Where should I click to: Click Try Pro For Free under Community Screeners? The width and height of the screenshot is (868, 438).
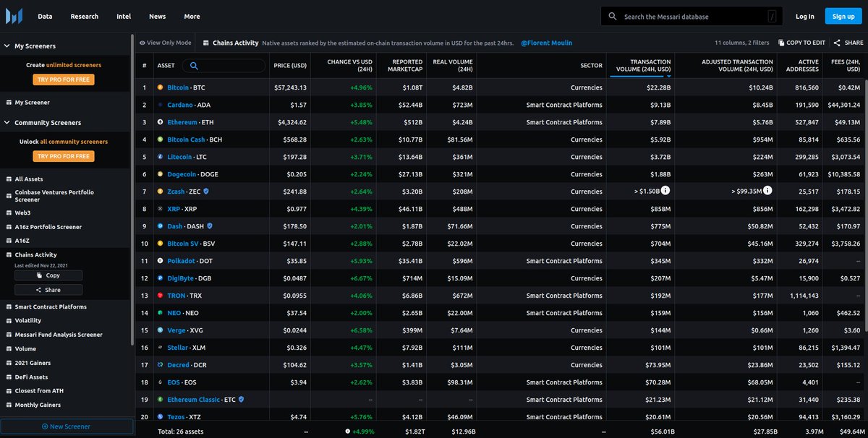coord(64,156)
